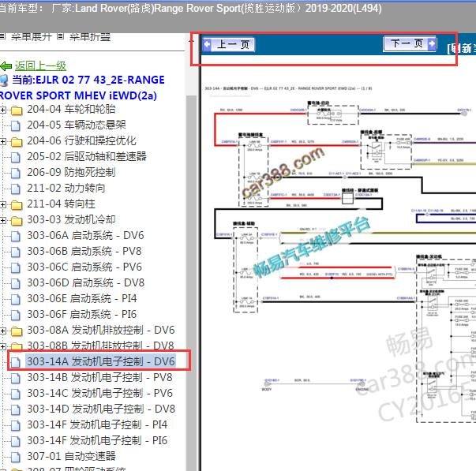
Task: Click folder icon of 204-06 行驶和操控优化
Action: 17,142
